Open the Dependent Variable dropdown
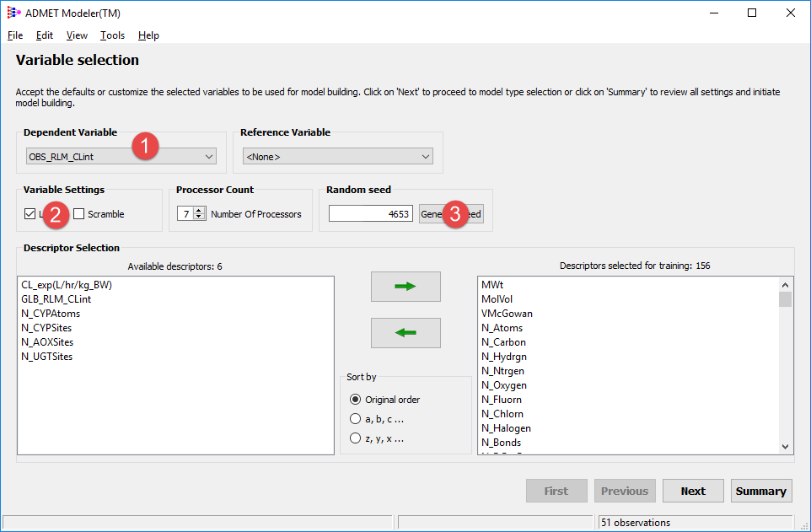Viewport: 811px width, 532px height. pyautogui.click(x=121, y=156)
